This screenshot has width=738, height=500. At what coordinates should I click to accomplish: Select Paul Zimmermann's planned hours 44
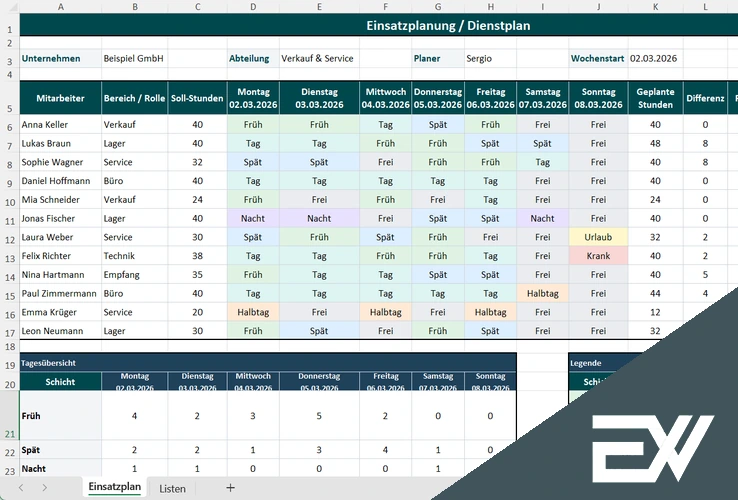click(x=655, y=294)
